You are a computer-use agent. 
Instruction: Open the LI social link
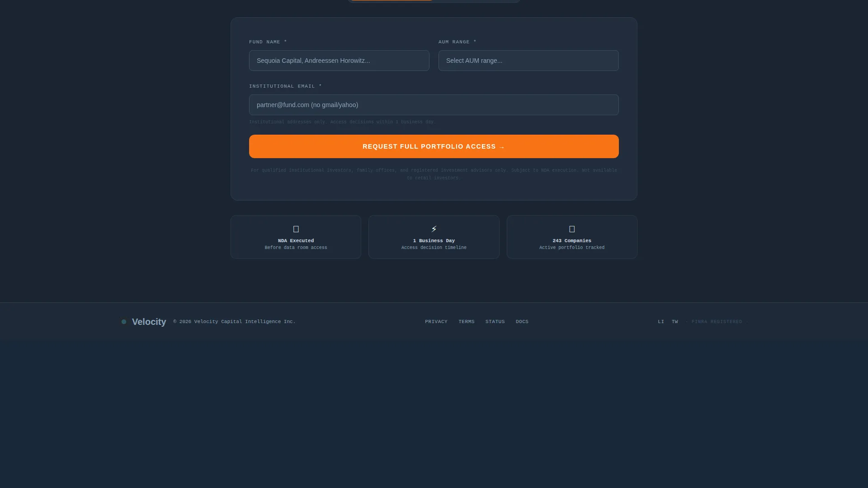[661, 322]
